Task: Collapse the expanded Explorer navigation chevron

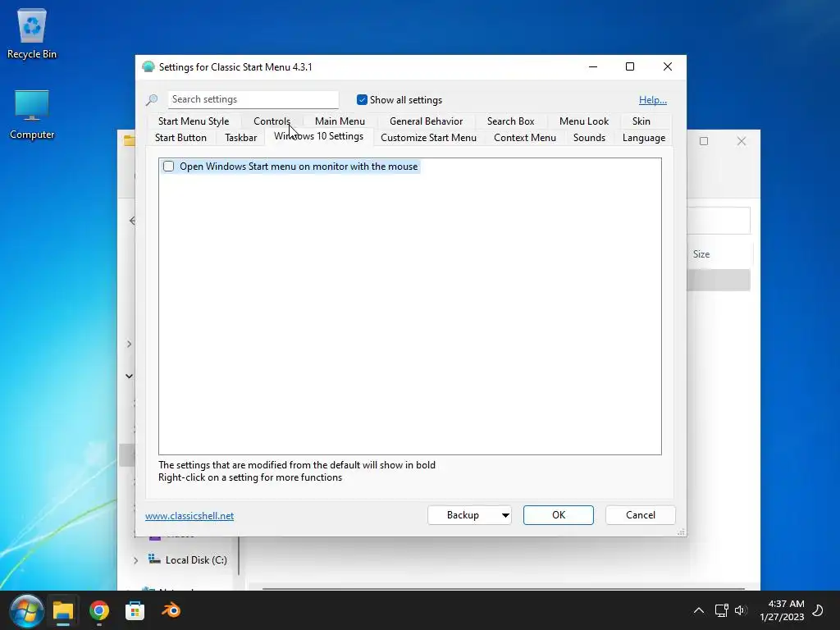Action: [129, 376]
